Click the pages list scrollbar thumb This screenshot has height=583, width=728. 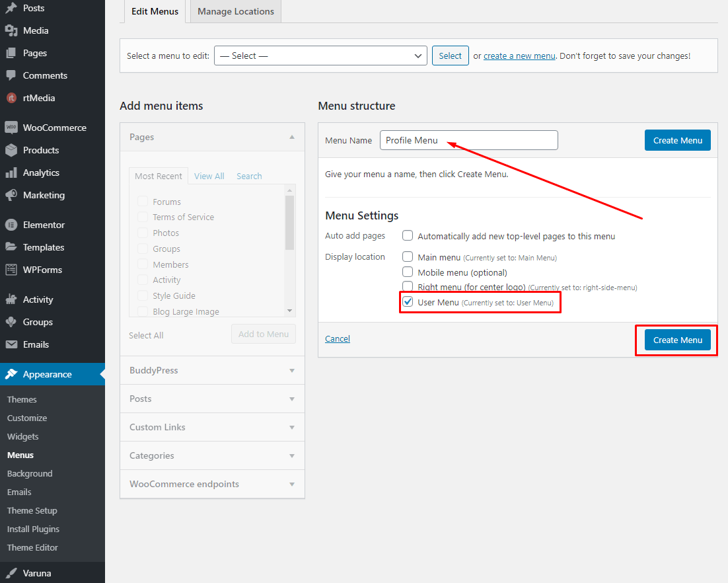pyautogui.click(x=290, y=223)
